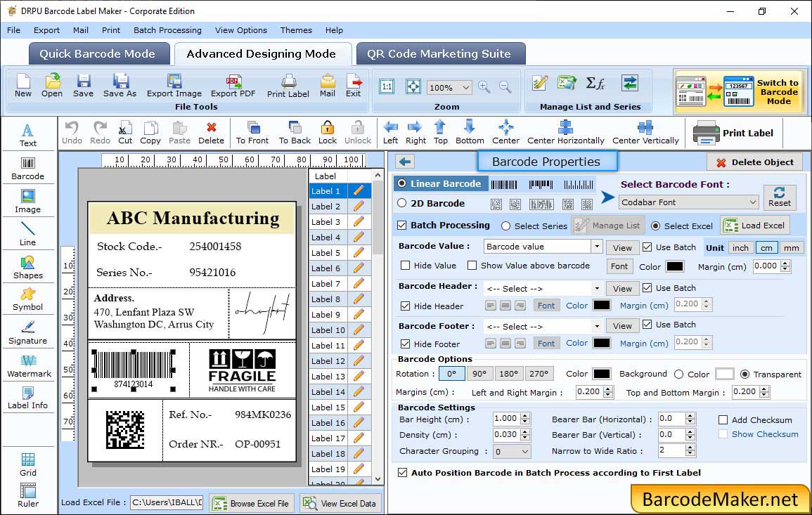
Task: Click the Print Label toolbar icon
Action: (x=288, y=86)
